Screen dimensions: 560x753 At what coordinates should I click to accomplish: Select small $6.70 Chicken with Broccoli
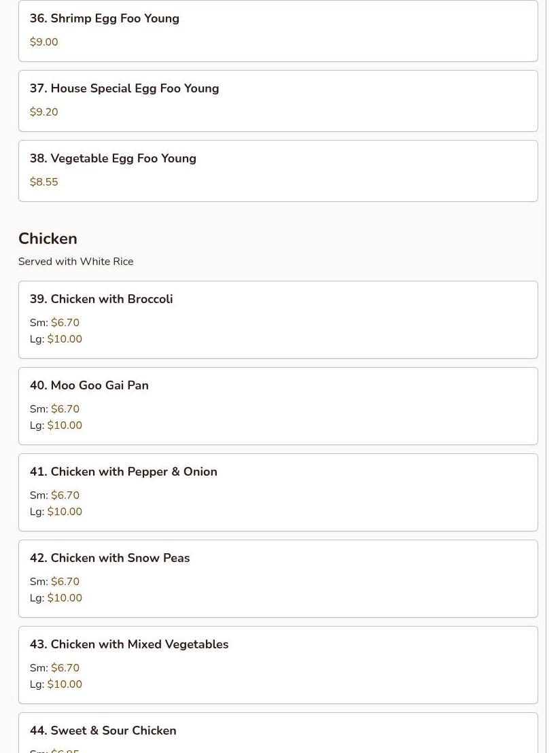pyautogui.click(x=65, y=323)
